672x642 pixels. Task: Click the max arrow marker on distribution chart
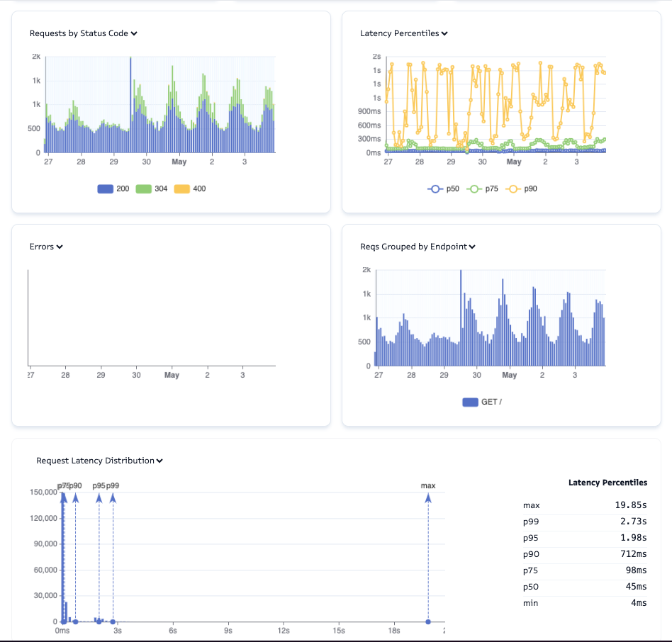coord(428,496)
